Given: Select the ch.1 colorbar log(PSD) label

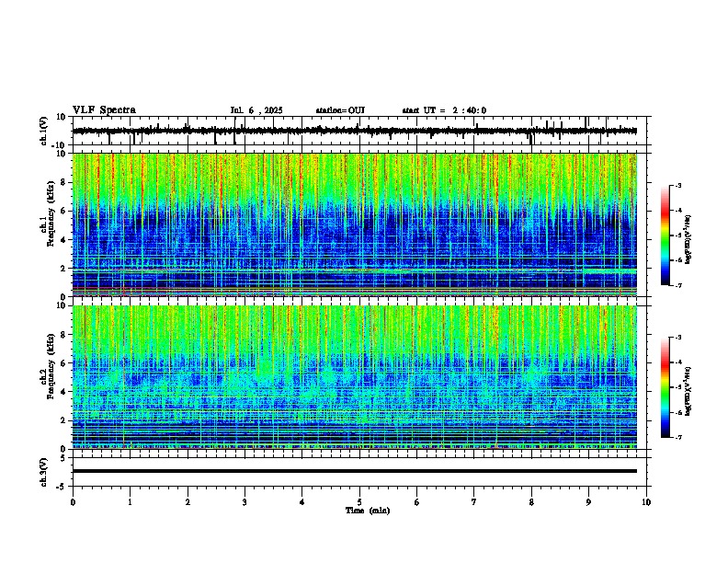Looking at the screenshot, I should 688,239.
